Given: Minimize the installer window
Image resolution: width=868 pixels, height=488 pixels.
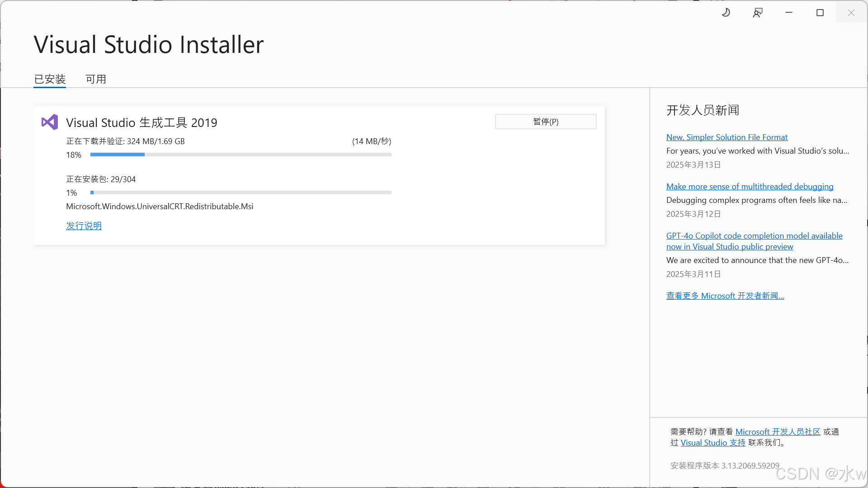Looking at the screenshot, I should coord(789,13).
